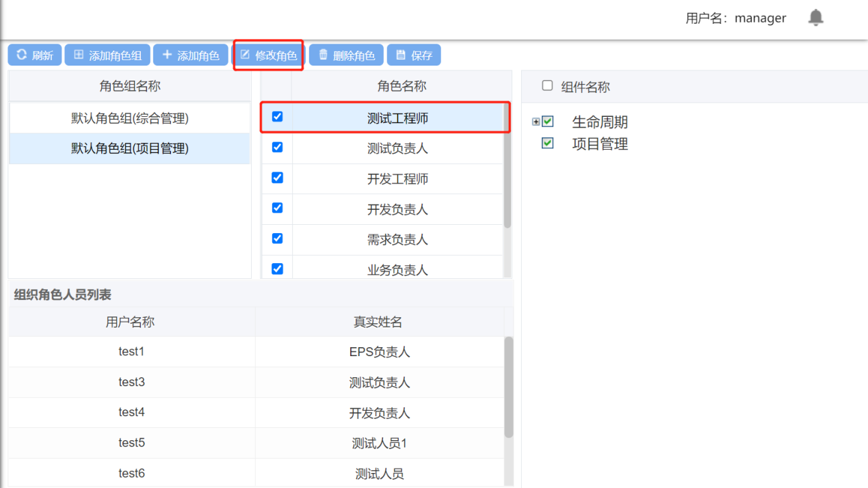Click the 刷新 refresh icon button
Image resolution: width=868 pixels, height=488 pixels.
click(35, 55)
